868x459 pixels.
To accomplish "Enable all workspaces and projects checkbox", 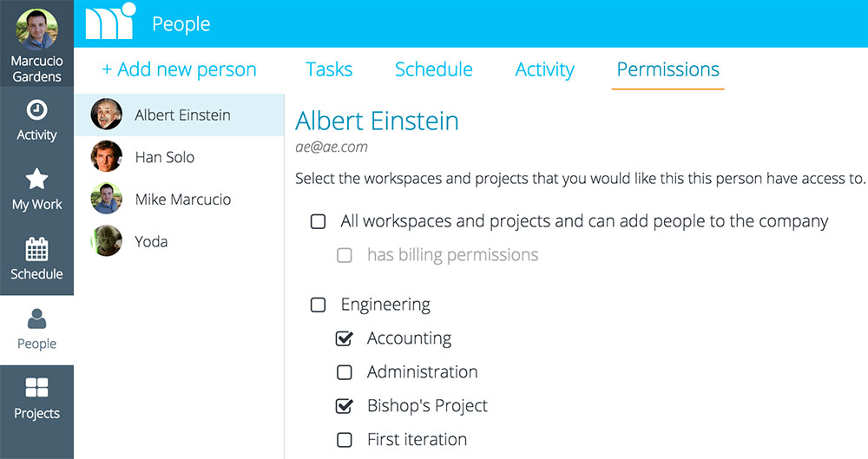I will click(318, 221).
